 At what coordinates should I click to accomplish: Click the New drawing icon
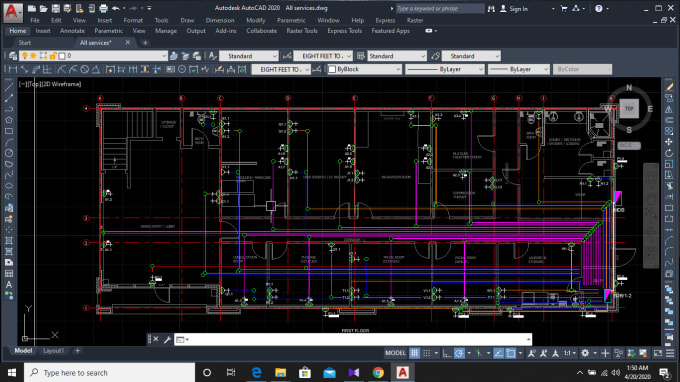click(32, 8)
